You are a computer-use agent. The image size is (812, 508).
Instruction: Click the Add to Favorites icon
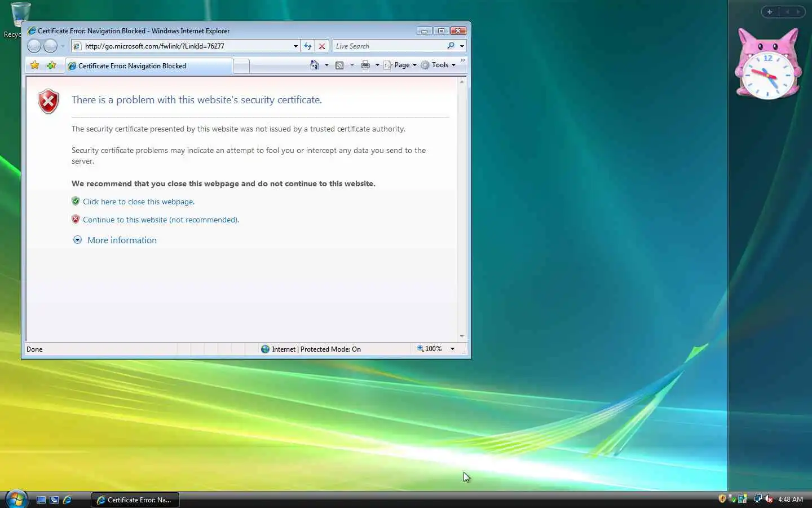pyautogui.click(x=52, y=65)
